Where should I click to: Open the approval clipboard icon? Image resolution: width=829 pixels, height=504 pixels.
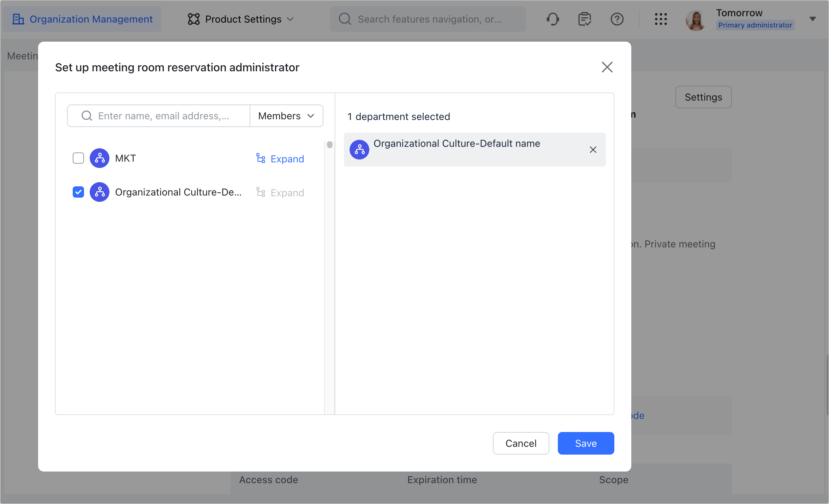click(584, 19)
